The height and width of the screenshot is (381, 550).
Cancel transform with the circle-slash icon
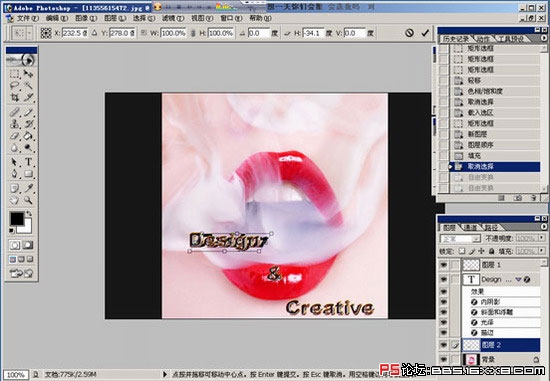[409, 33]
